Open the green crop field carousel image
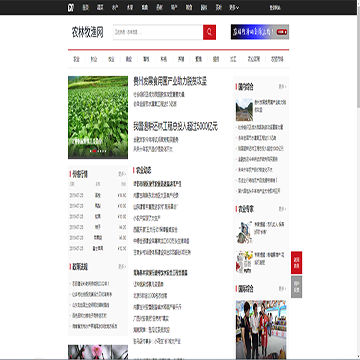The width and height of the screenshot is (360, 360). click(x=98, y=117)
